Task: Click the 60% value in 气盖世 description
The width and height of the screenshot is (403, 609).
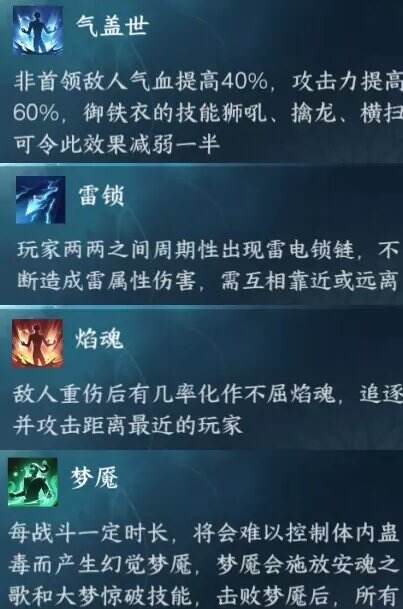Action: [36, 113]
